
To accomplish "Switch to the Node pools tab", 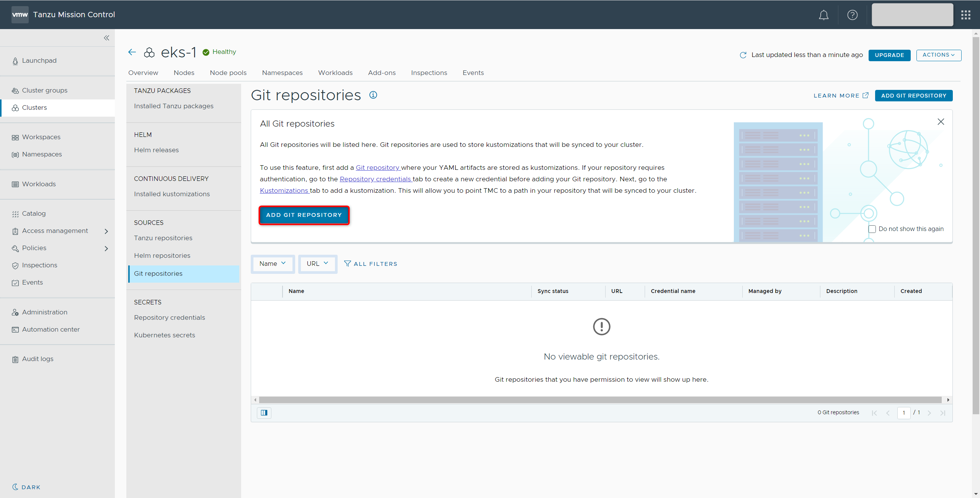I will (228, 73).
